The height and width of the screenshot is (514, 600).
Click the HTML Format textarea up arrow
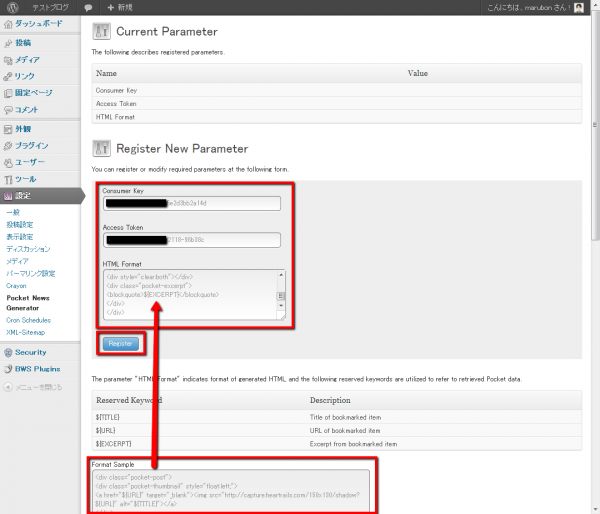281,275
